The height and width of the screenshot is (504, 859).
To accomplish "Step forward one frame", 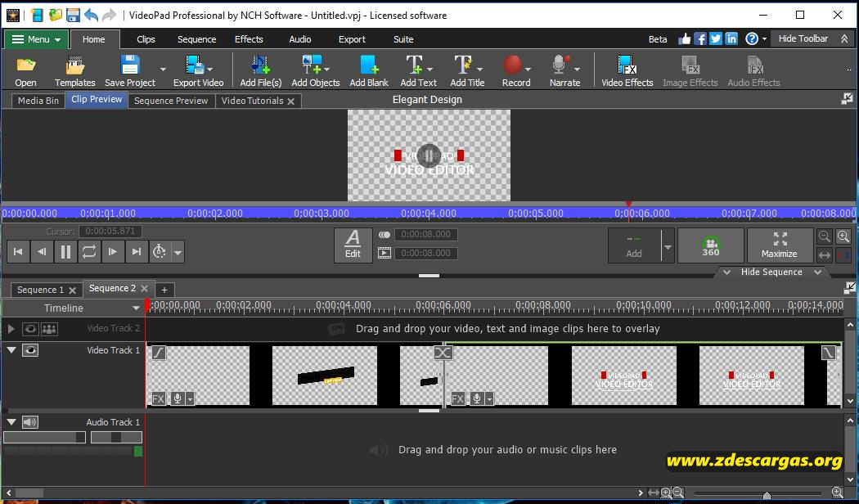I will 112,252.
